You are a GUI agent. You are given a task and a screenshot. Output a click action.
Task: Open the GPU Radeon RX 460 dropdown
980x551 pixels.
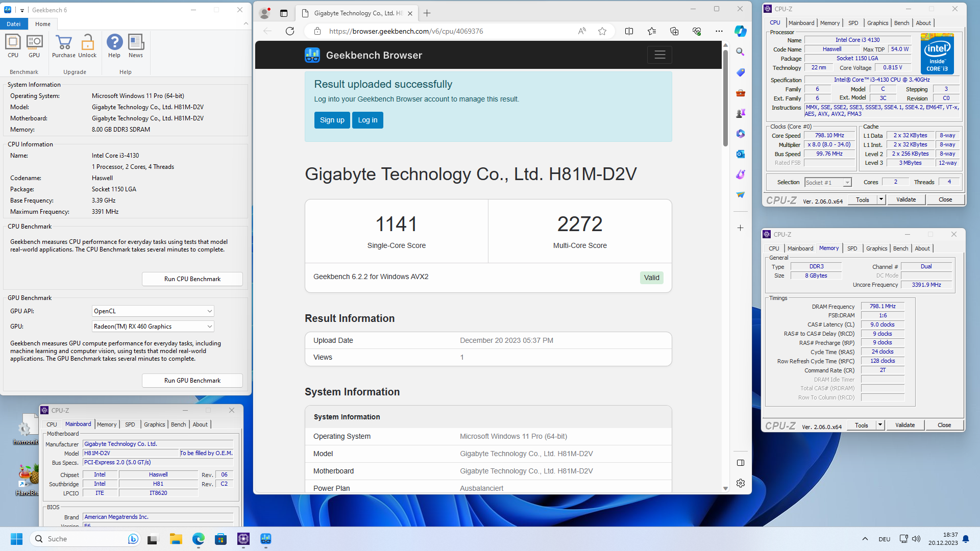tap(153, 327)
